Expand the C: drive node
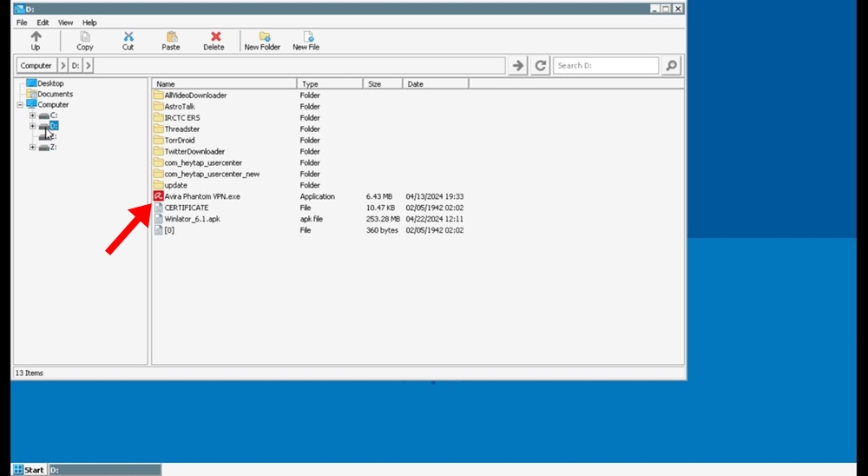Image resolution: width=868 pixels, height=476 pixels. point(33,116)
